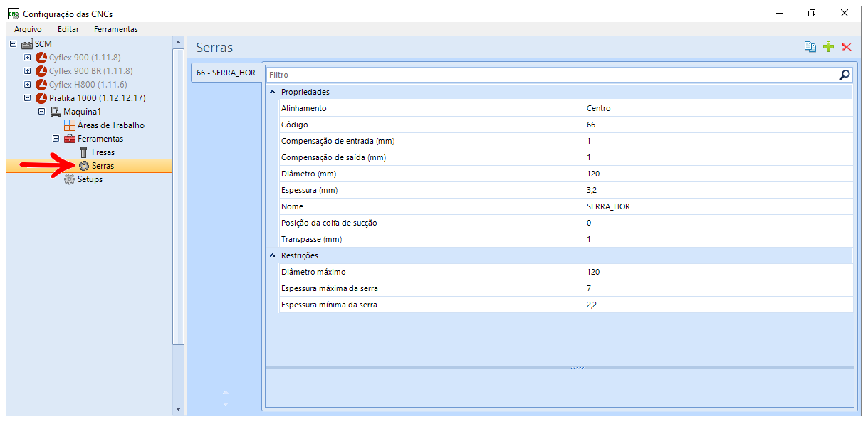Click tree panel scrollbar down arrow
Screen dimensions: 868x422
[178, 409]
